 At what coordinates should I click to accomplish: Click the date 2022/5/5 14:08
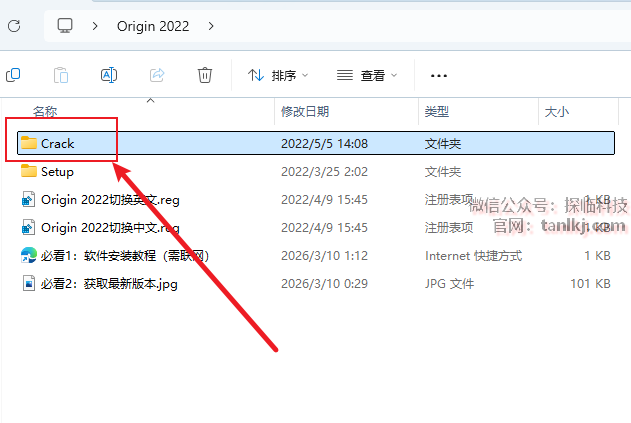pos(324,144)
